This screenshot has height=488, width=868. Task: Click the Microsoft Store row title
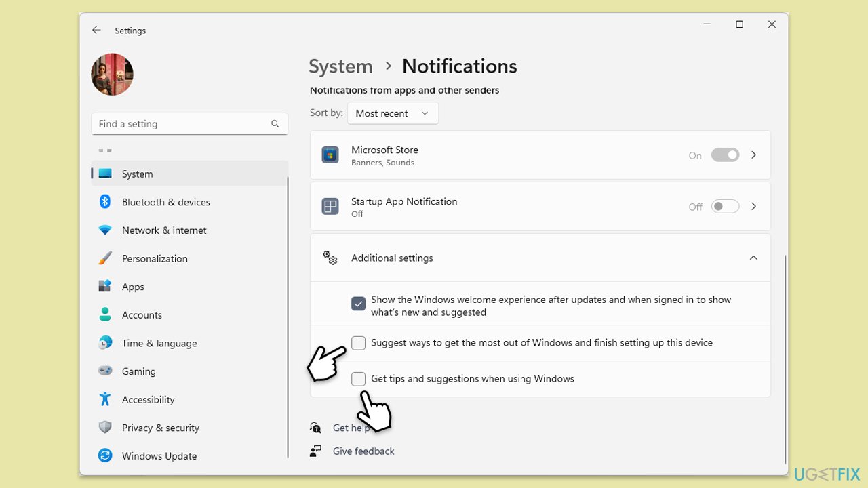(384, 150)
